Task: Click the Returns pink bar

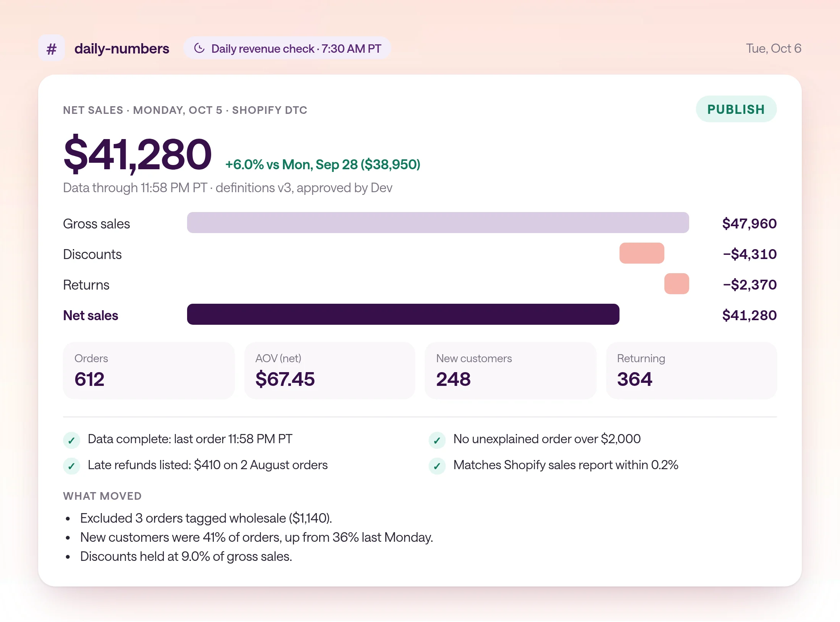Action: coord(676,284)
